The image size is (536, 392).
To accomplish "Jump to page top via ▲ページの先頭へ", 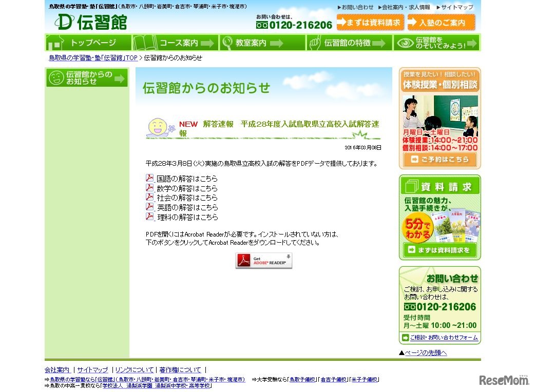I will tap(423, 352).
